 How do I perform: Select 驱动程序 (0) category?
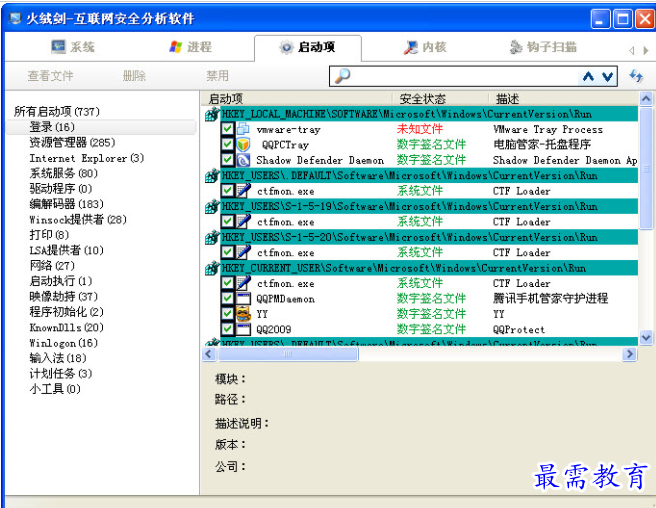pyautogui.click(x=61, y=189)
